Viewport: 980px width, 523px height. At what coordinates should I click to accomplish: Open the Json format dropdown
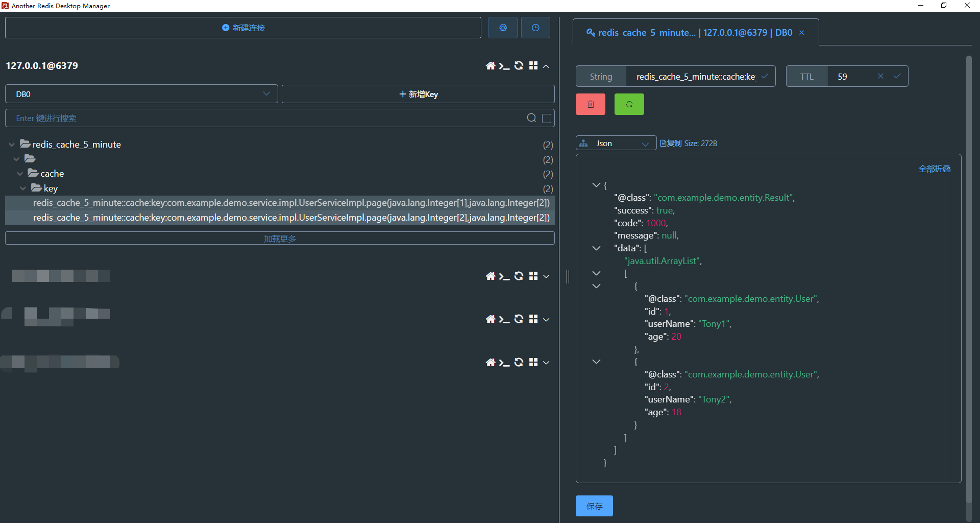(x=616, y=144)
